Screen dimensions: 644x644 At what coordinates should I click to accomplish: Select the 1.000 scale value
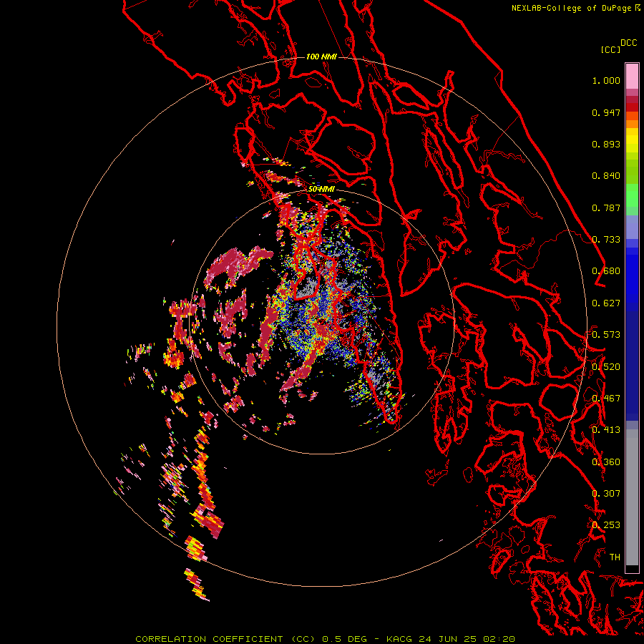click(x=606, y=80)
